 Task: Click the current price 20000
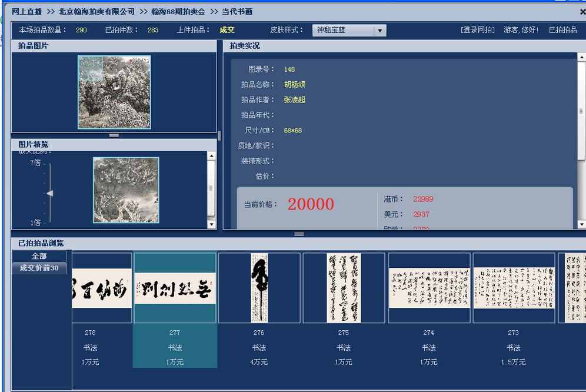pyautogui.click(x=311, y=204)
